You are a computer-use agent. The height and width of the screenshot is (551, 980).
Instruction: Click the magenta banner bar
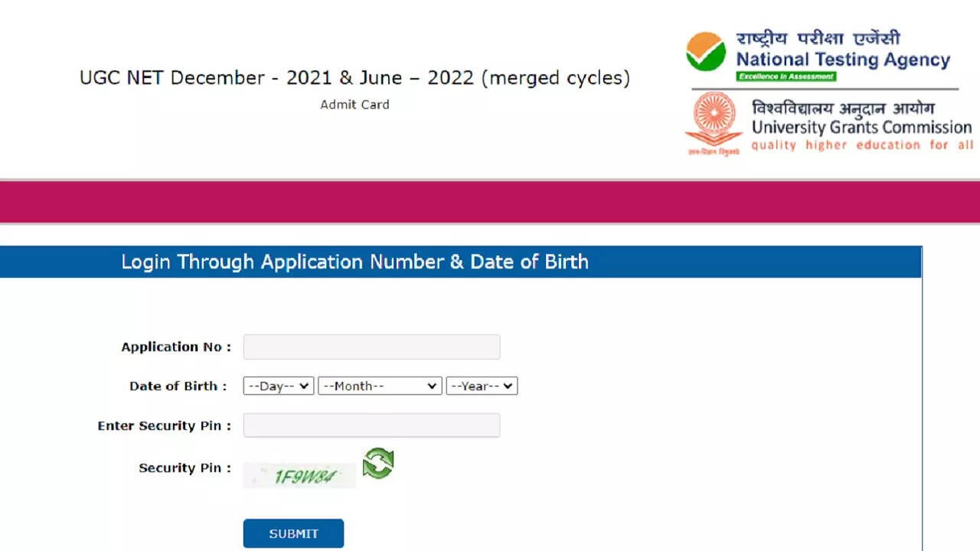tap(490, 202)
